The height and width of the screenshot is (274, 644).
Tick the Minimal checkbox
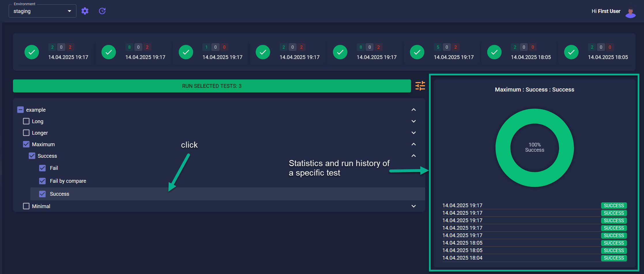(x=26, y=206)
